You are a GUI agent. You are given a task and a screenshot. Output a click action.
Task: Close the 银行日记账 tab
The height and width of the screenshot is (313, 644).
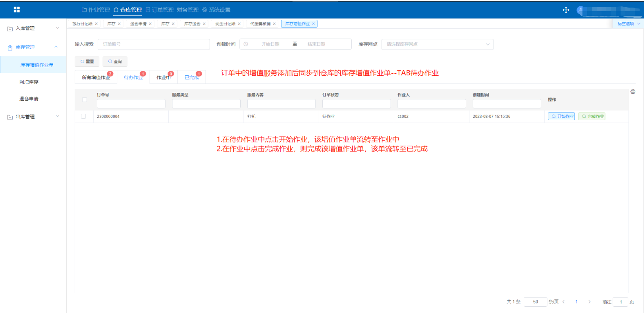tap(96, 24)
